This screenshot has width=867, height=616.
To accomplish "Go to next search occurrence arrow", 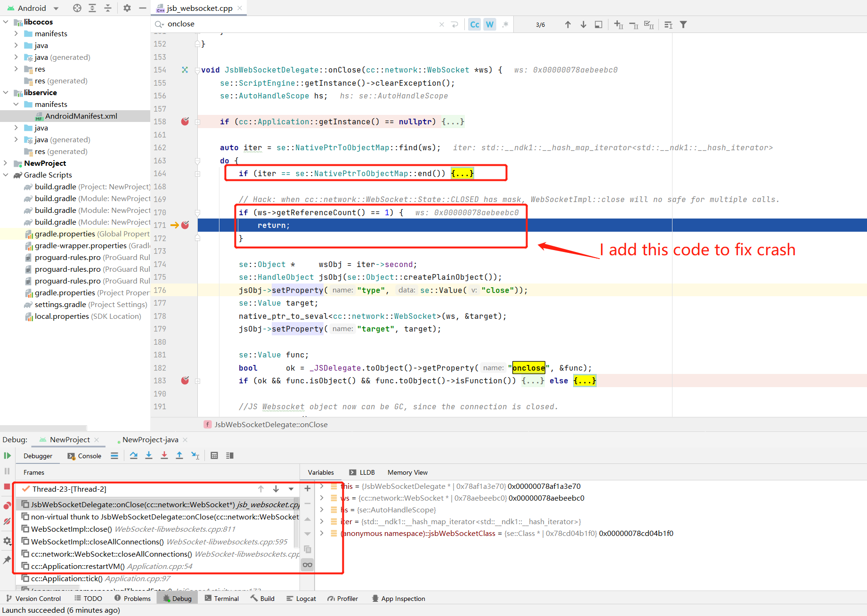I will 583,24.
